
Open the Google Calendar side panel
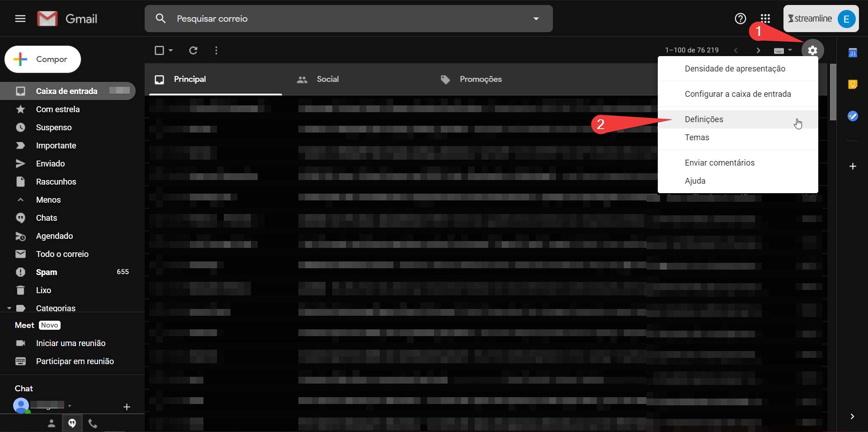coord(853,53)
